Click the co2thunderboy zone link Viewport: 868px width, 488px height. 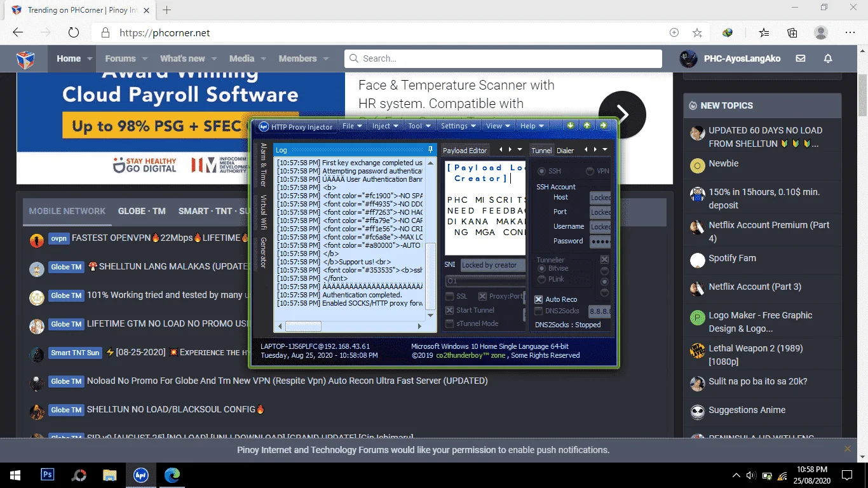tap(471, 356)
